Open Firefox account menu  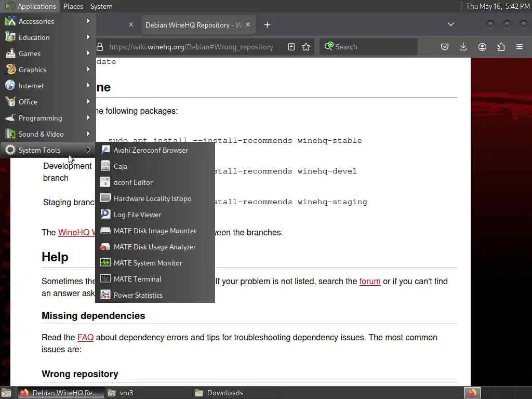[x=482, y=47]
